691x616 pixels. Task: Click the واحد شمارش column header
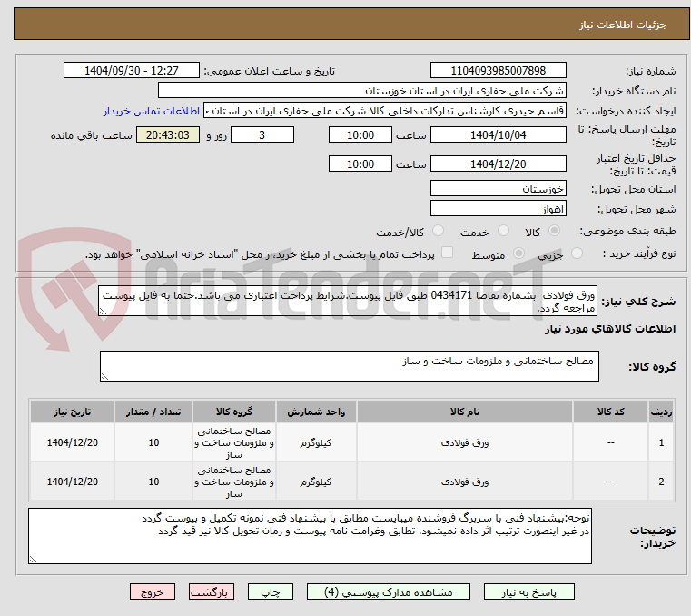click(x=316, y=412)
